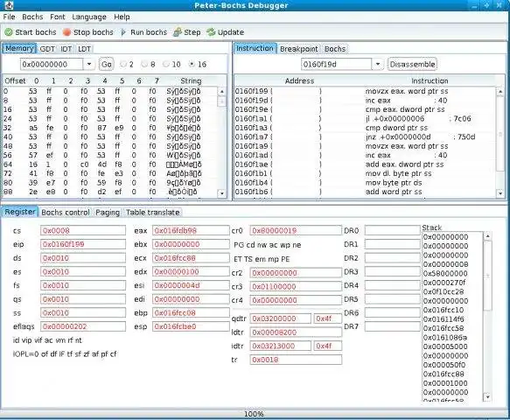Open the Help menu

[x=122, y=17]
